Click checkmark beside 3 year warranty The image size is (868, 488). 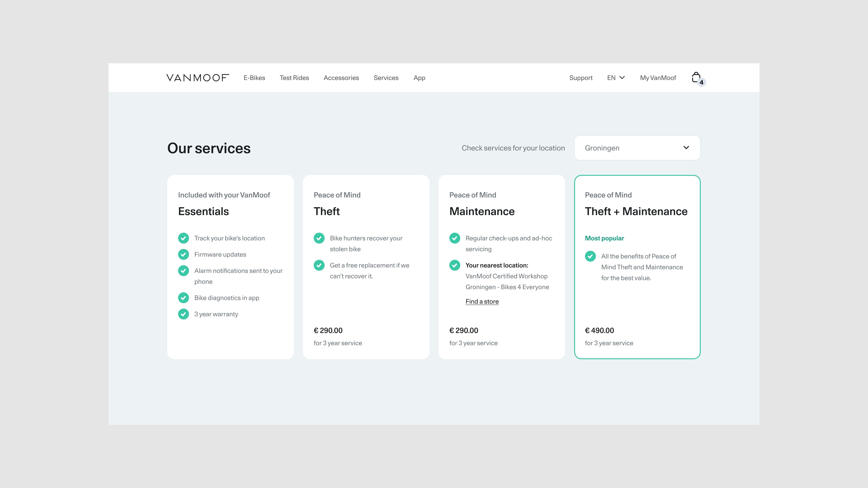coord(183,314)
